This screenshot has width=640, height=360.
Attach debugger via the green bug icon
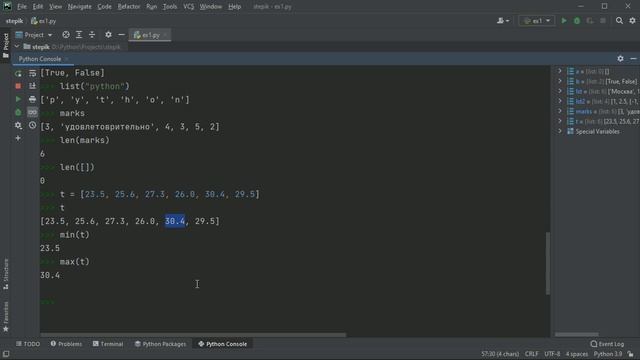(18, 112)
